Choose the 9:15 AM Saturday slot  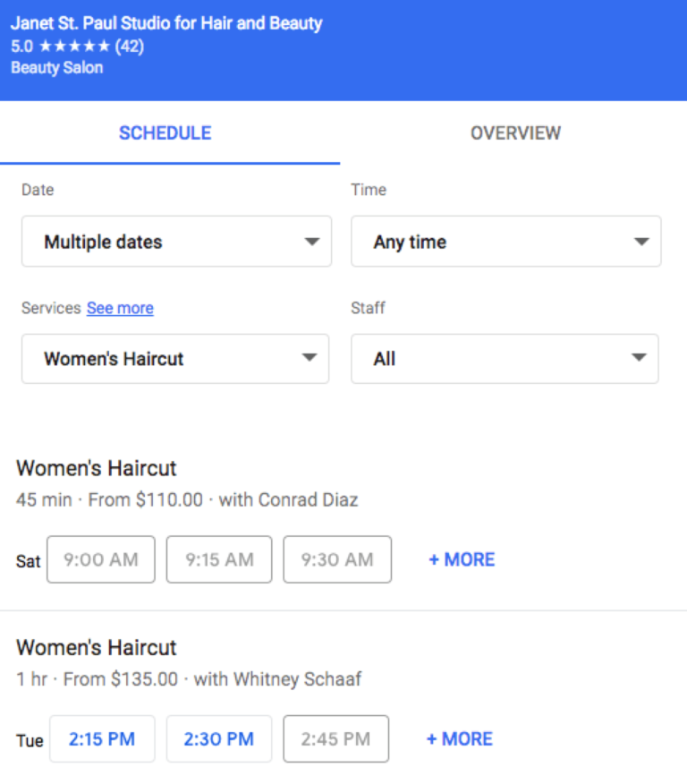[x=219, y=559]
